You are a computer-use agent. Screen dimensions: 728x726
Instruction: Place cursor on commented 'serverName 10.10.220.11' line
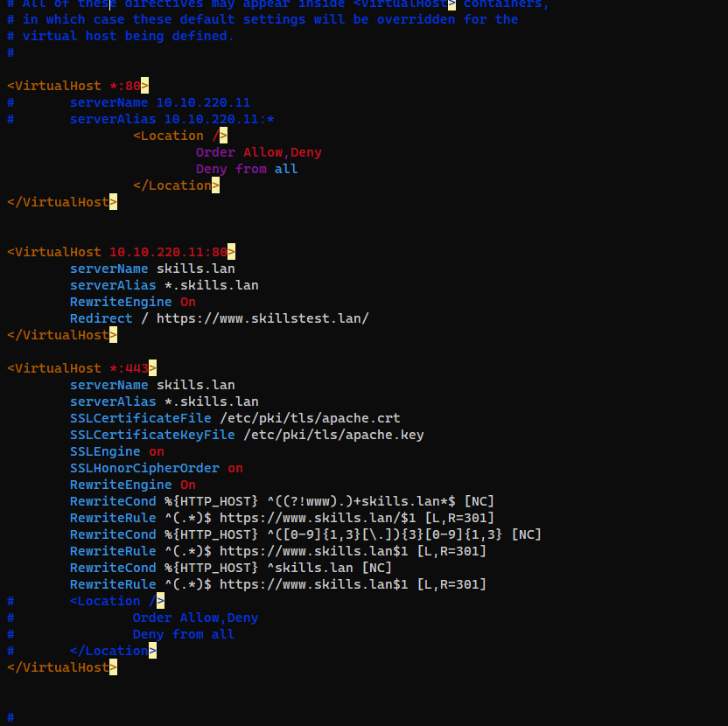pyautogui.click(x=129, y=102)
